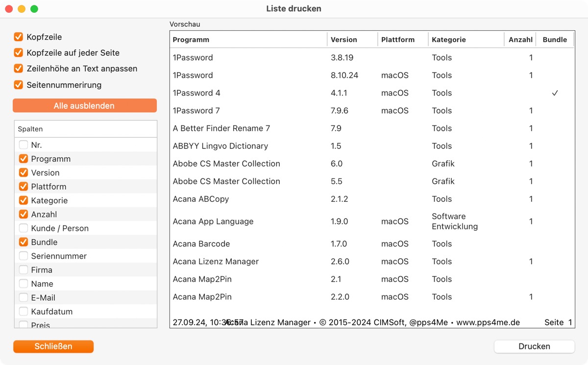The height and width of the screenshot is (365, 588).
Task: Click the Software Entwicklung category cell
Action: [x=455, y=221]
